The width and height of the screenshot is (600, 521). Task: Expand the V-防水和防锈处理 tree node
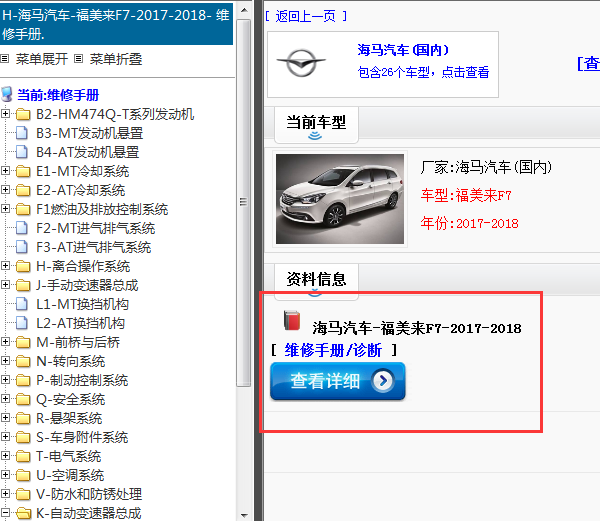coord(5,494)
